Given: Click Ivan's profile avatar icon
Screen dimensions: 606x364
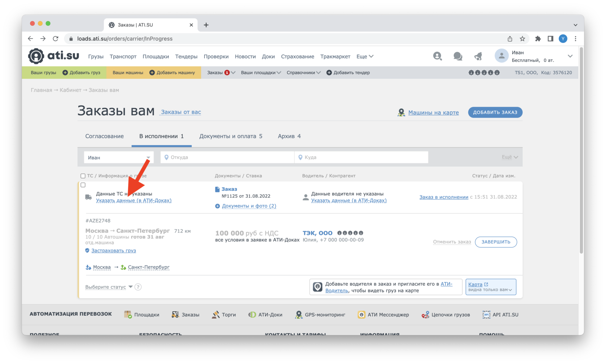Looking at the screenshot, I should [x=501, y=56].
